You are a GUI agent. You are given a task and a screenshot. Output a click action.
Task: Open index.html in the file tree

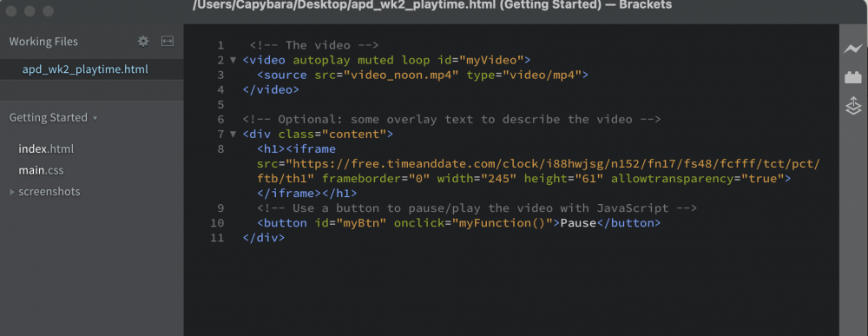[46, 149]
